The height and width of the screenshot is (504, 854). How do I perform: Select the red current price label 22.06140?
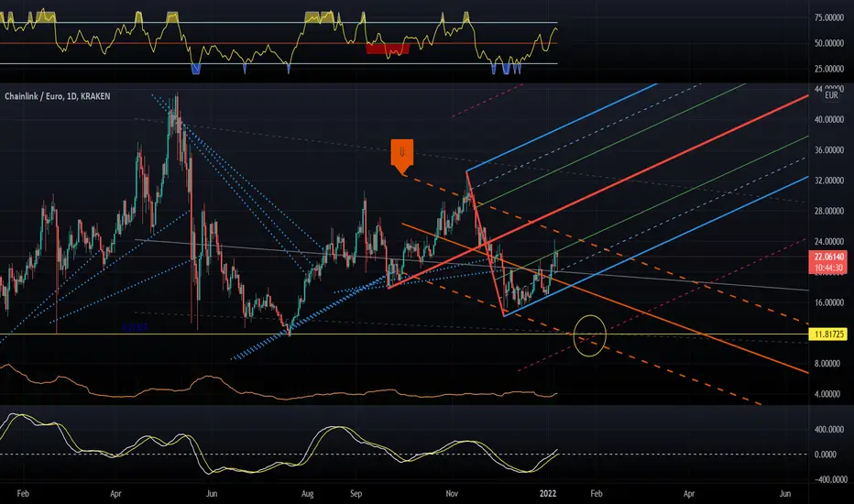coord(829,257)
